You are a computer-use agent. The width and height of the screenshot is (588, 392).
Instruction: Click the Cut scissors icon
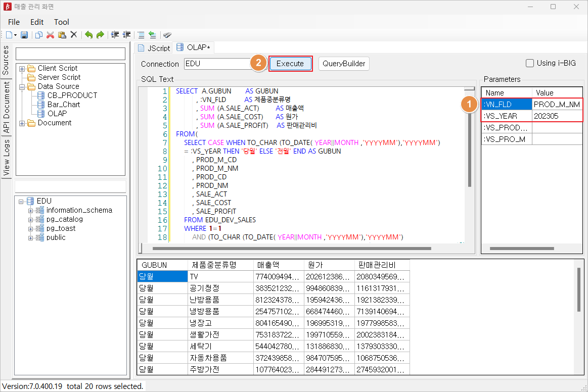click(50, 35)
